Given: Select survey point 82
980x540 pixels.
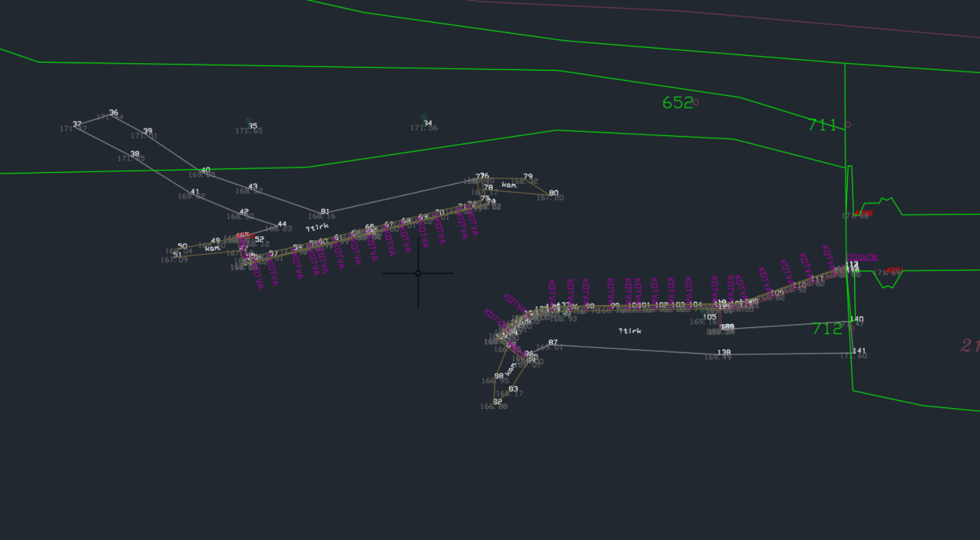Looking at the screenshot, I should [497, 401].
